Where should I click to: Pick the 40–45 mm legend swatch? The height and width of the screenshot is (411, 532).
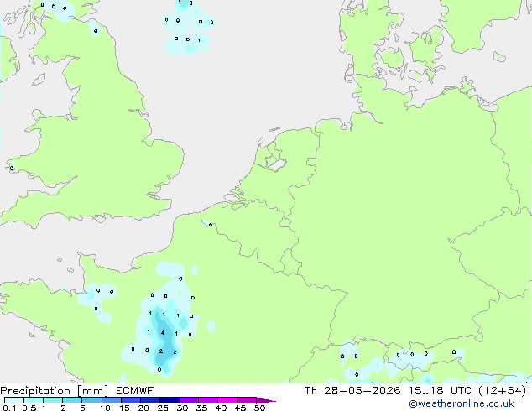227,400
